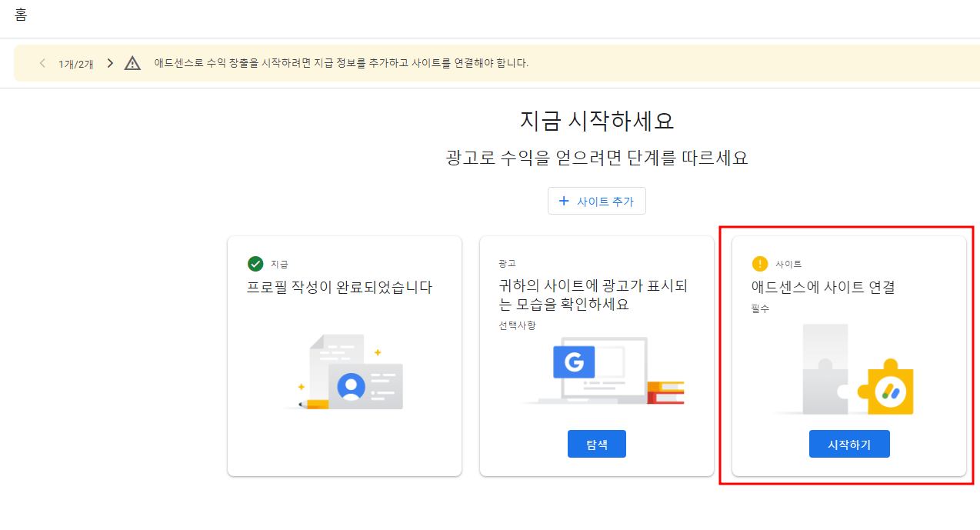Go to previous notification with left chevron
980x530 pixels.
(42, 63)
